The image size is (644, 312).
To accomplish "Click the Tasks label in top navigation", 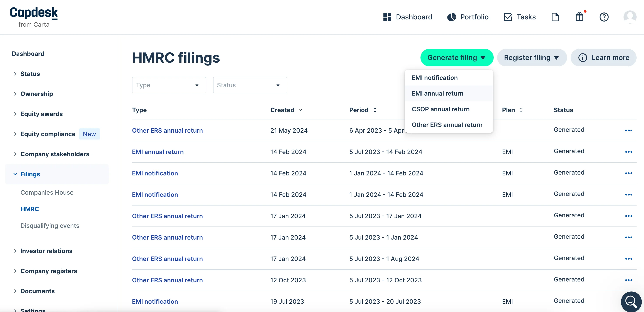I will pyautogui.click(x=526, y=17).
